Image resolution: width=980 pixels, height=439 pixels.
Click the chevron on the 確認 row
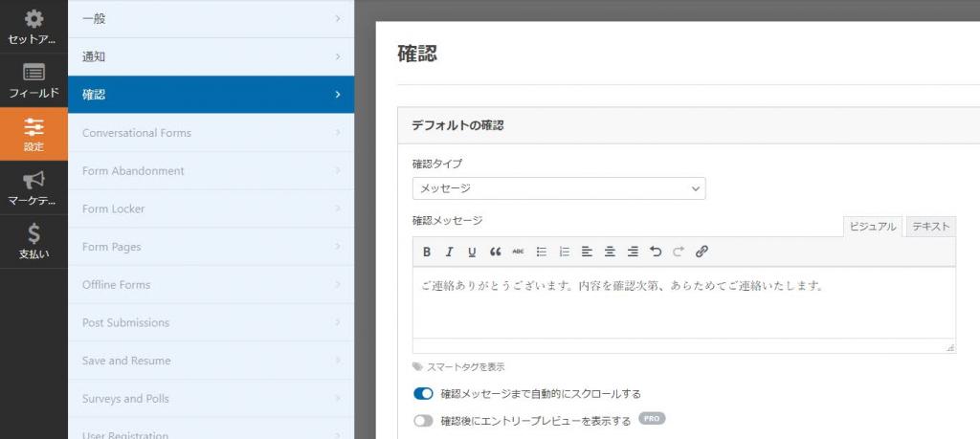[338, 95]
